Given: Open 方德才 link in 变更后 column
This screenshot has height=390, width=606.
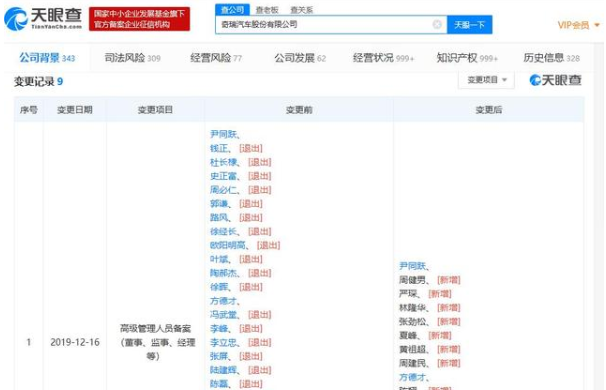Looking at the screenshot, I should tap(412, 377).
